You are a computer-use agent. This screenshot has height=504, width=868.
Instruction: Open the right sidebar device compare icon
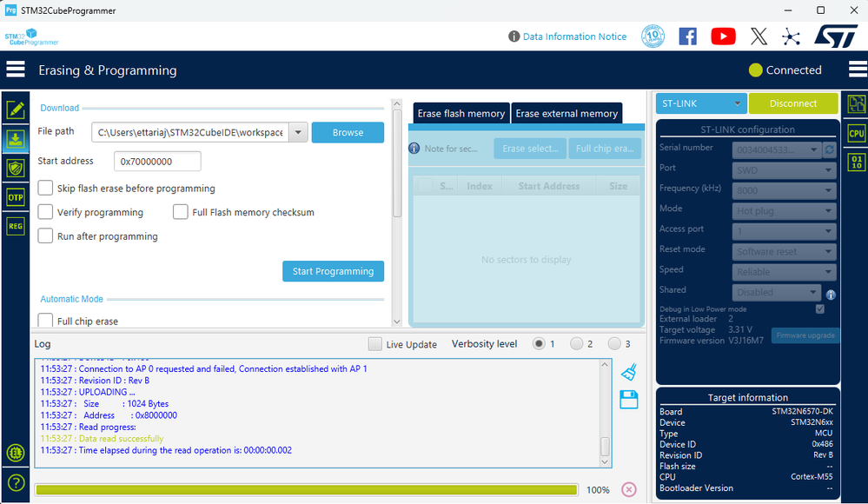pyautogui.click(x=857, y=104)
